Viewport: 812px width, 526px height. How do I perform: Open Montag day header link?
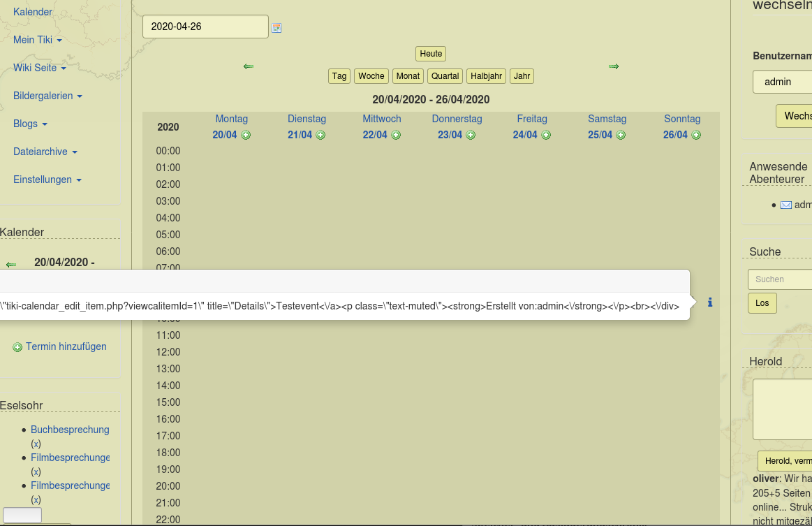point(232,119)
